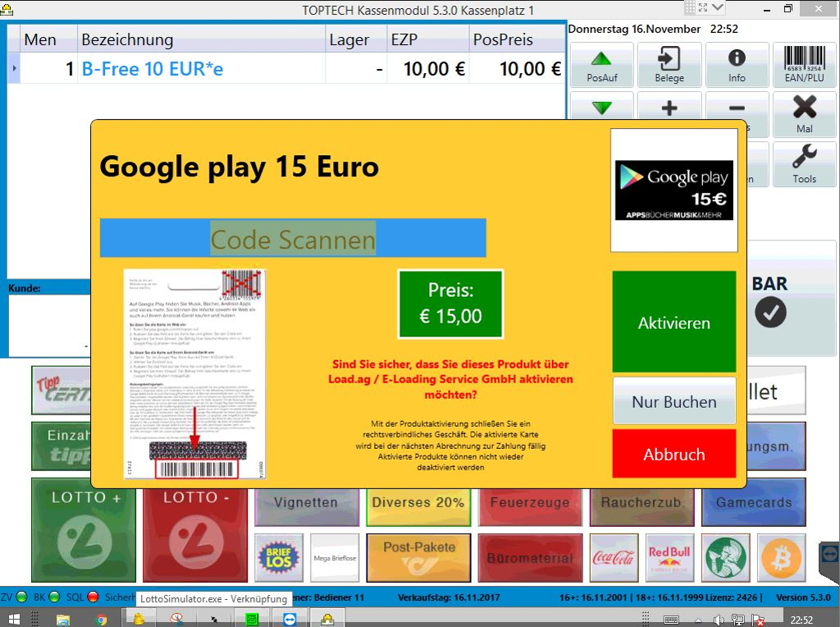Click the ZV green status indicator
Viewport: 840px width, 627px height.
point(22,597)
